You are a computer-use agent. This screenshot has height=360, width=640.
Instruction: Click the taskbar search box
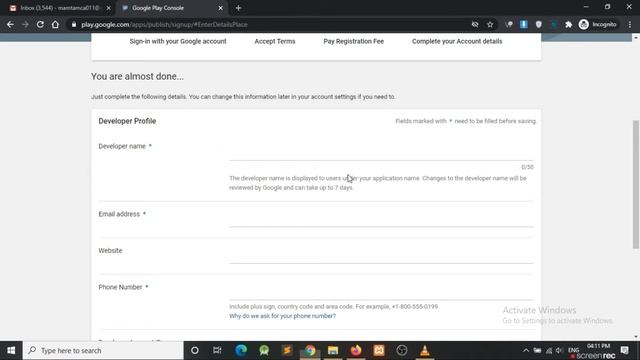click(103, 350)
